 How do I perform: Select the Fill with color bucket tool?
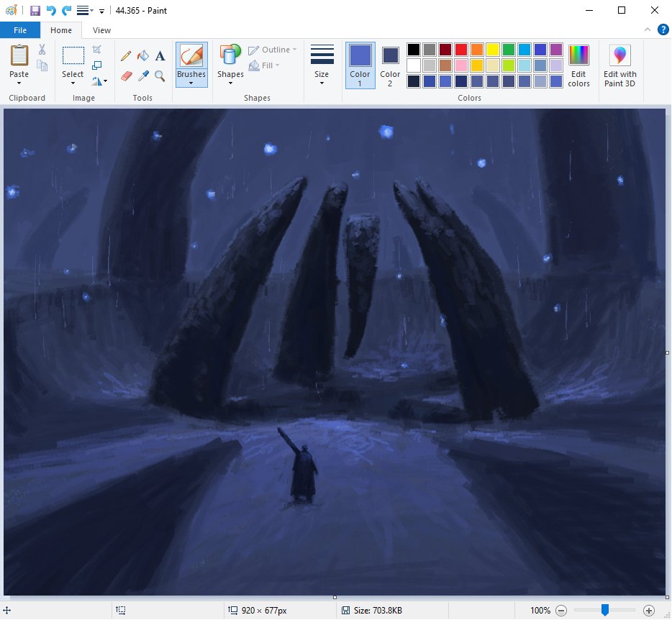click(x=142, y=55)
